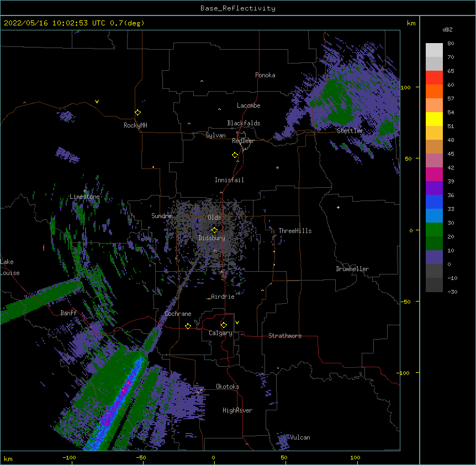Click the Sylvan label
The image size is (476, 465).
click(215, 135)
